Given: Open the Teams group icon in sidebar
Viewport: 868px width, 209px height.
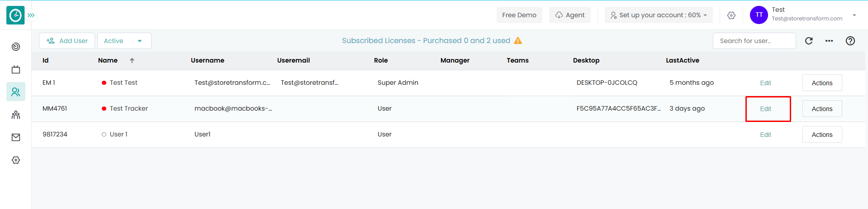Looking at the screenshot, I should pos(16,115).
